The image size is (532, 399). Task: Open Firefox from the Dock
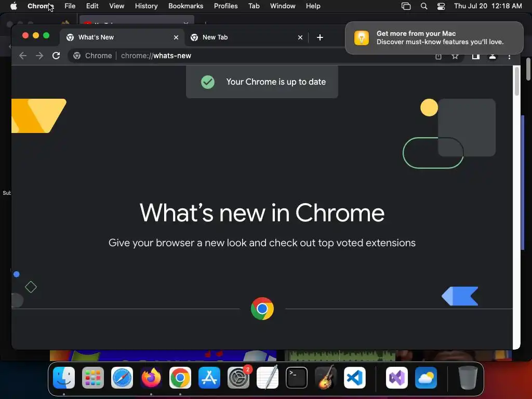pos(151,378)
